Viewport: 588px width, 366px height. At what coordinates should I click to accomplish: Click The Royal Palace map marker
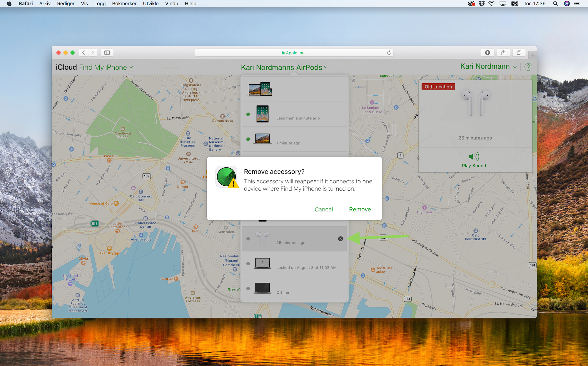click(x=123, y=129)
